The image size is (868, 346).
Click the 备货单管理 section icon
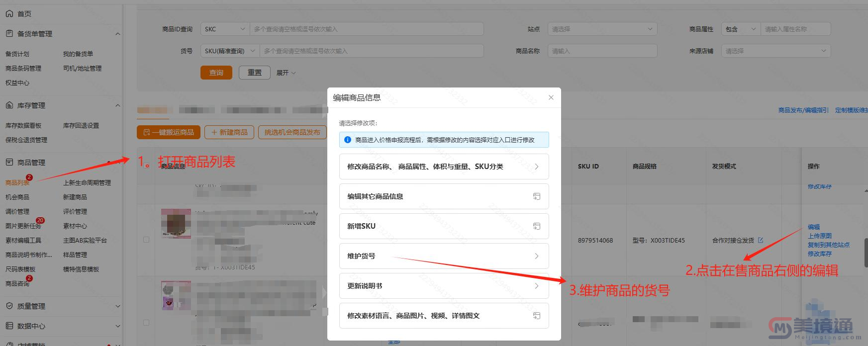[9, 33]
